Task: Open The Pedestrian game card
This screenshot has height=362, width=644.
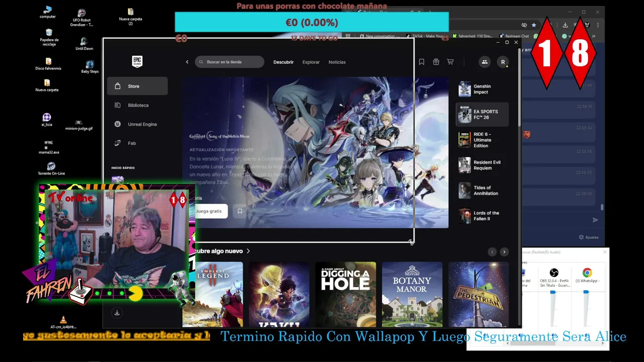Action: pos(478,295)
